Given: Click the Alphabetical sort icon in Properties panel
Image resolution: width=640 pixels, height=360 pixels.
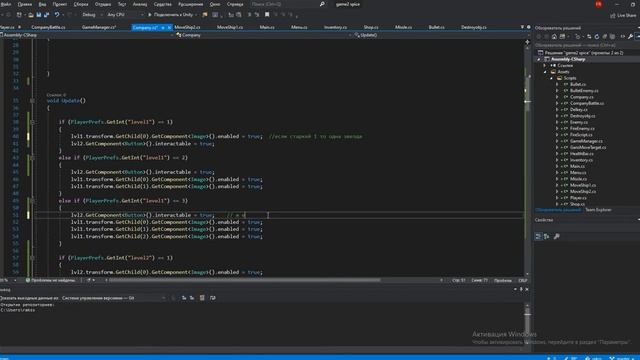Looking at the screenshot, I should [x=547, y=236].
